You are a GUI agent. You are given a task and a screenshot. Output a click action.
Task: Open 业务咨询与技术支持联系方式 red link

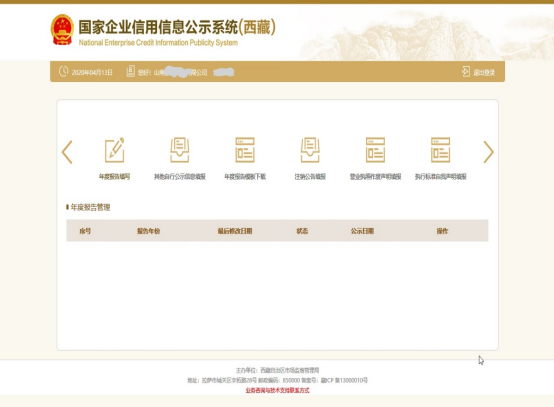point(277,390)
